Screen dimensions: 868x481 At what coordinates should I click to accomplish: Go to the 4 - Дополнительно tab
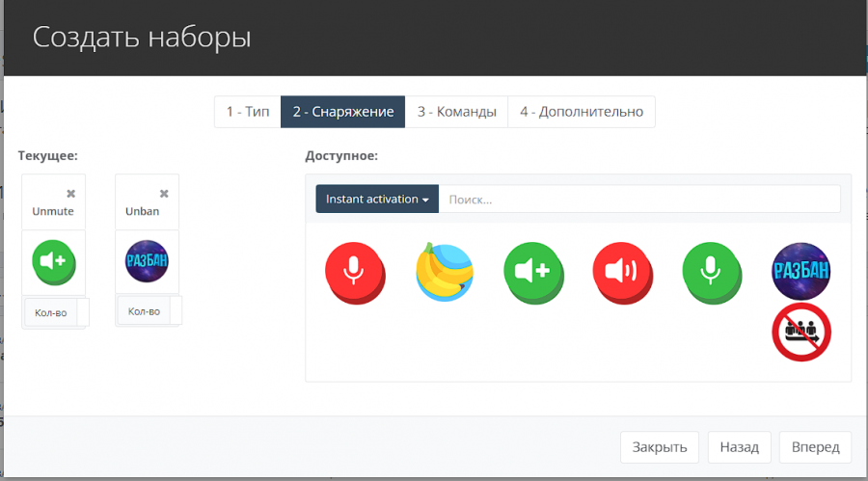pos(582,112)
